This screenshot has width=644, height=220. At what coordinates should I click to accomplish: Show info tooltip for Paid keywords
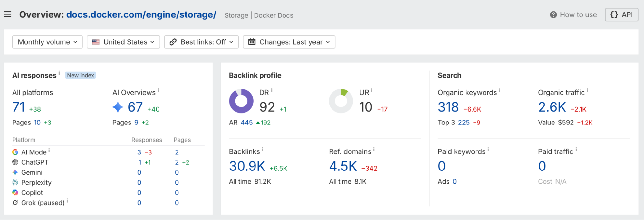[488, 149]
